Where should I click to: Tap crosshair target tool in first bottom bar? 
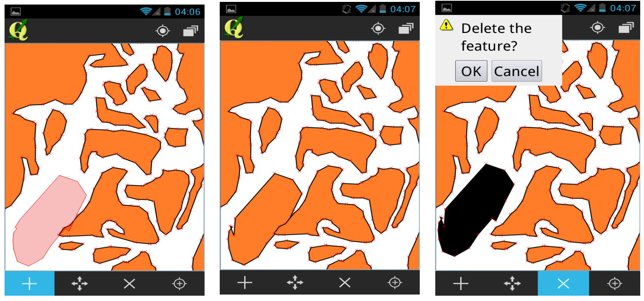(179, 284)
